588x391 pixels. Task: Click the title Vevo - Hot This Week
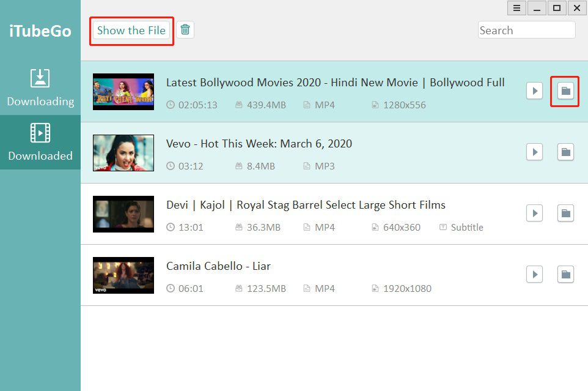(x=259, y=144)
